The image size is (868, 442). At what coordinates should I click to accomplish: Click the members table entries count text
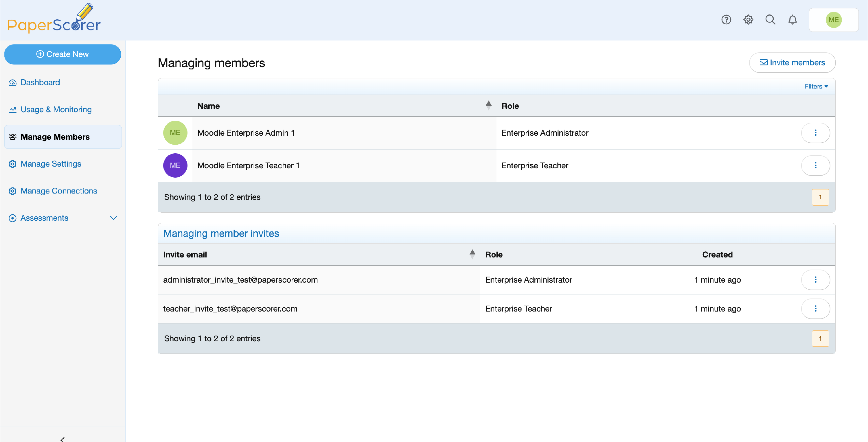(x=212, y=197)
